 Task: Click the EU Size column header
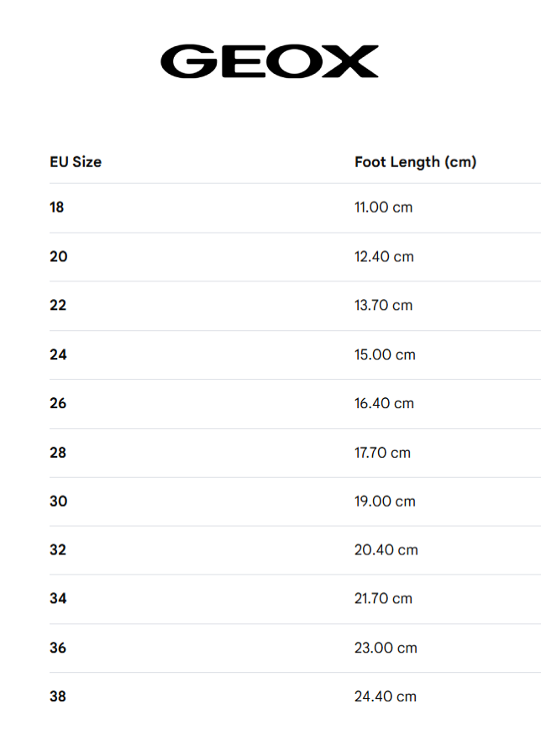(76, 161)
